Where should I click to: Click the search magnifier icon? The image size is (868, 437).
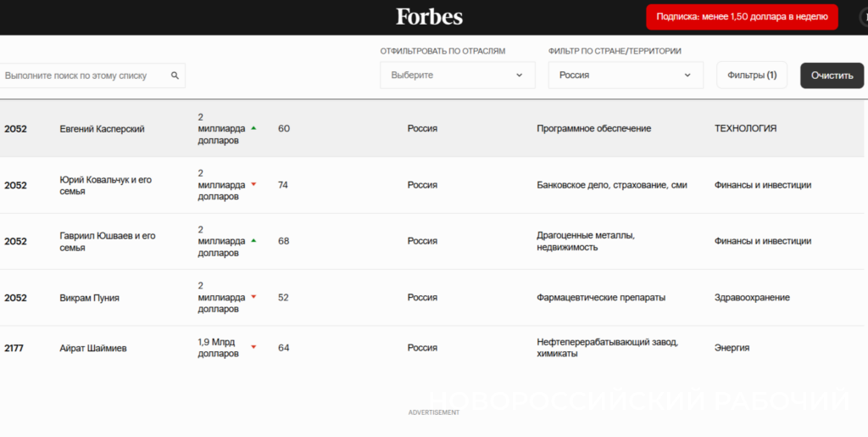(175, 76)
